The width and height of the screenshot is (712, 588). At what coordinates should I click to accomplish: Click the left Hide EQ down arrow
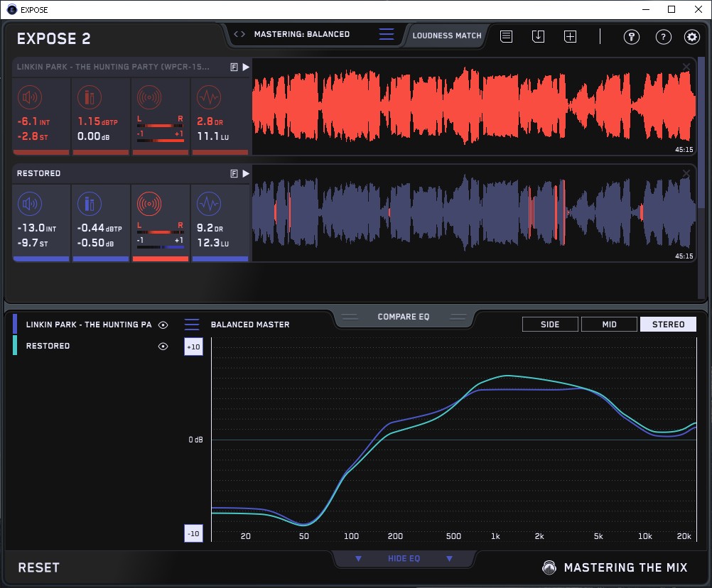pos(358,558)
